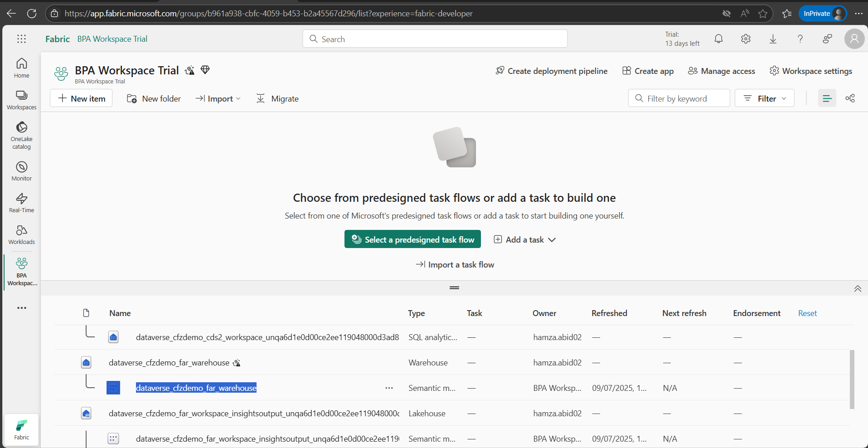868x448 pixels.
Task: Expand the Filter dropdown
Action: [765, 98]
